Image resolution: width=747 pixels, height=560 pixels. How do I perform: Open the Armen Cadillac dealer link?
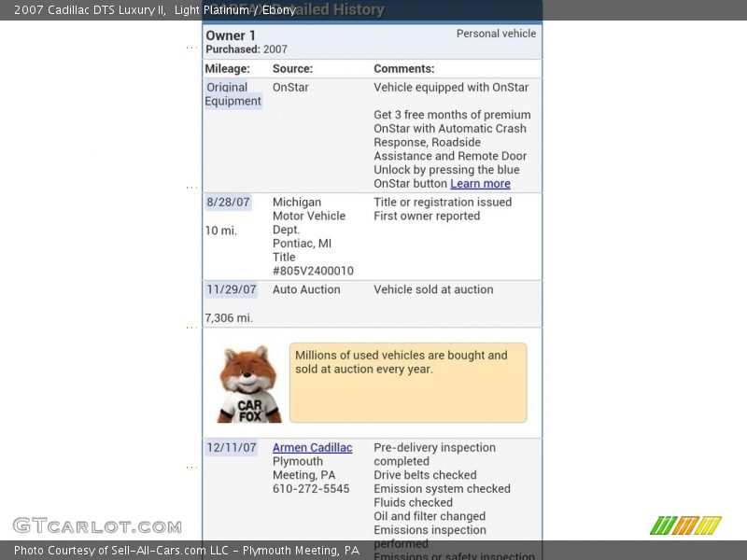[313, 448]
